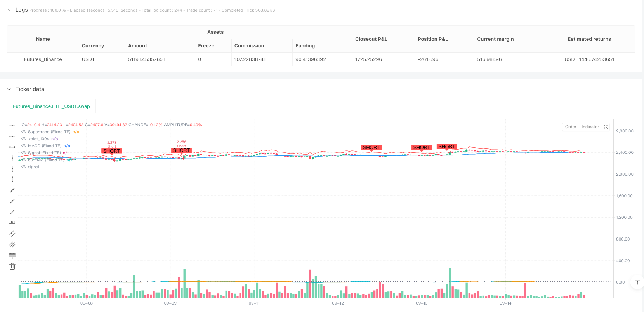The height and width of the screenshot is (312, 644).
Task: Click the first SHORT marker labeled 2.278
Action: pyautogui.click(x=112, y=151)
